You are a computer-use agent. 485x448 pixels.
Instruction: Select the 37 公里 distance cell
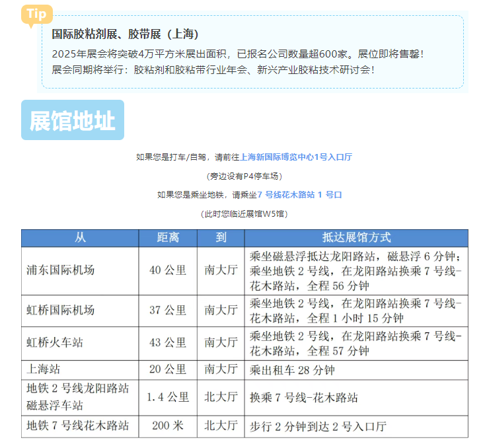click(168, 311)
